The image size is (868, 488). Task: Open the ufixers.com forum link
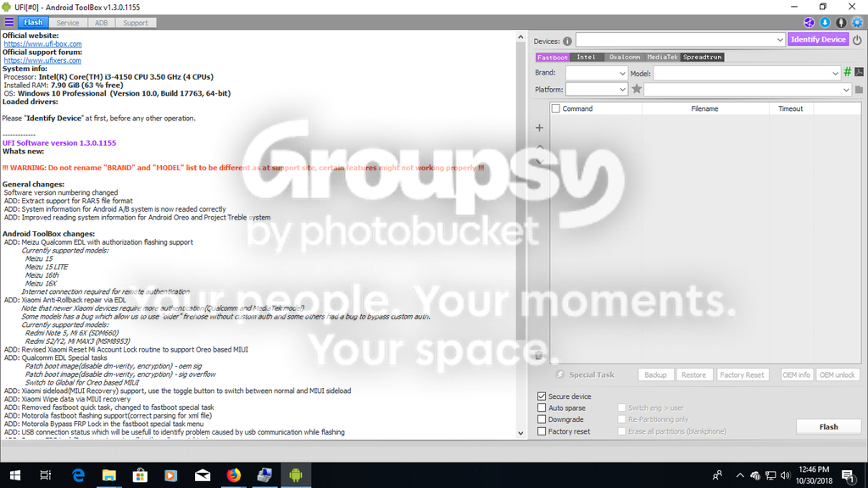coord(42,60)
